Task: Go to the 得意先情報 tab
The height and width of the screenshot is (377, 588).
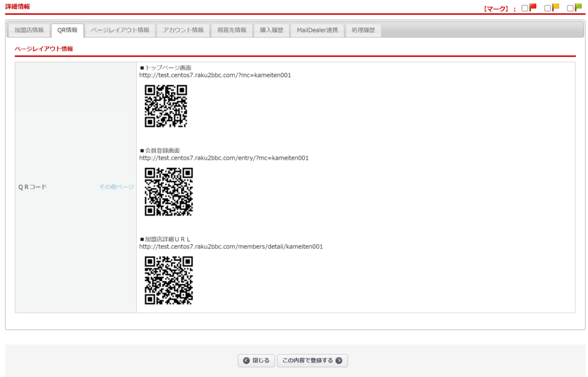Action: [232, 30]
